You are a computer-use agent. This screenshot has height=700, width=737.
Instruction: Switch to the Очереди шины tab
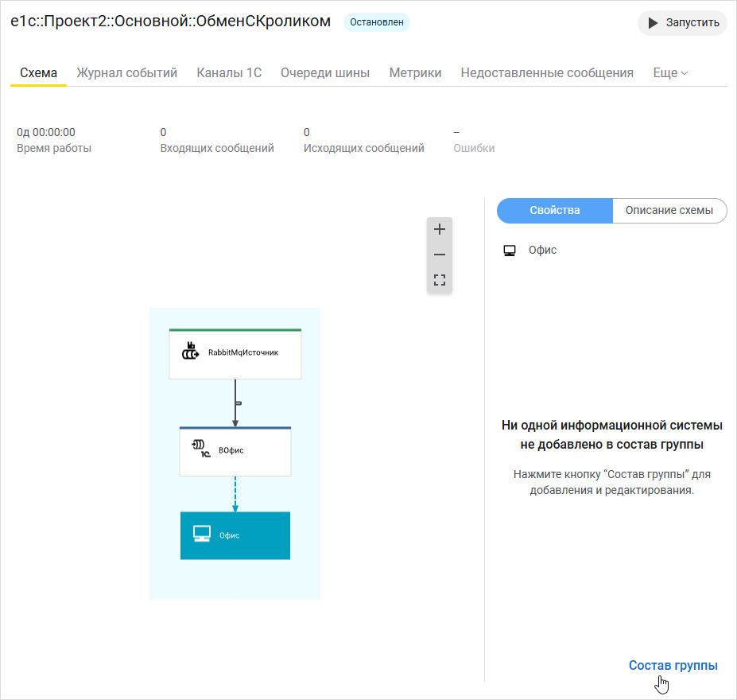(x=325, y=72)
